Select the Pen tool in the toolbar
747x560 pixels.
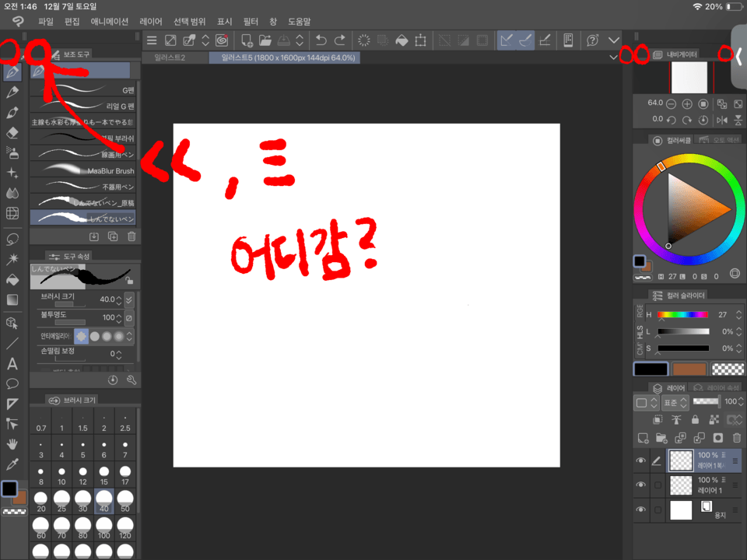[x=12, y=72]
